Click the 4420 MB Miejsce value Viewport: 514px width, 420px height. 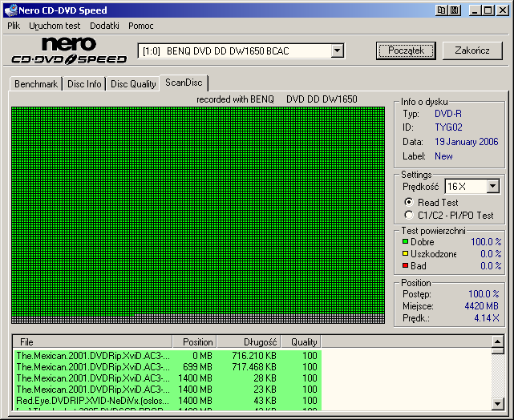(x=482, y=306)
